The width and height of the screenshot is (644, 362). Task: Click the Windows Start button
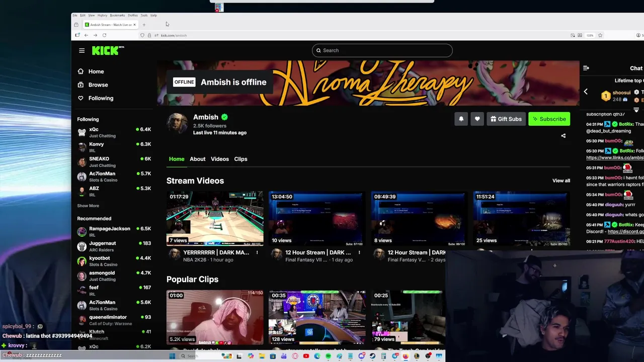[x=172, y=356]
